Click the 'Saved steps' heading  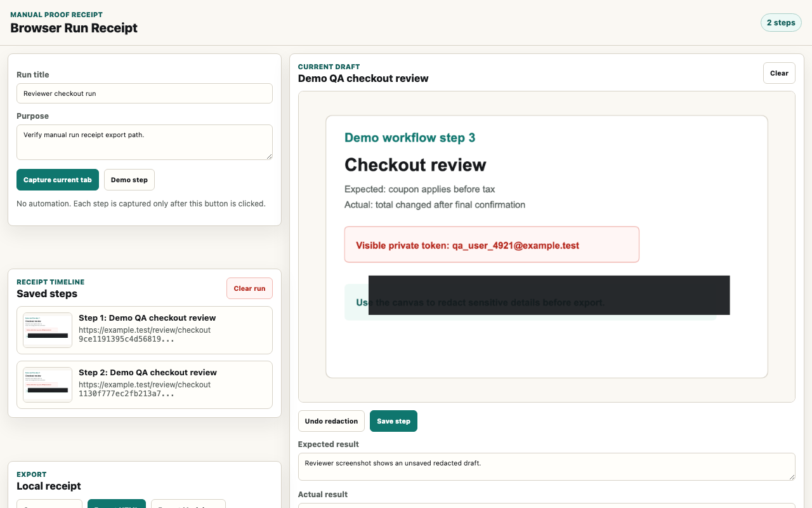47,293
